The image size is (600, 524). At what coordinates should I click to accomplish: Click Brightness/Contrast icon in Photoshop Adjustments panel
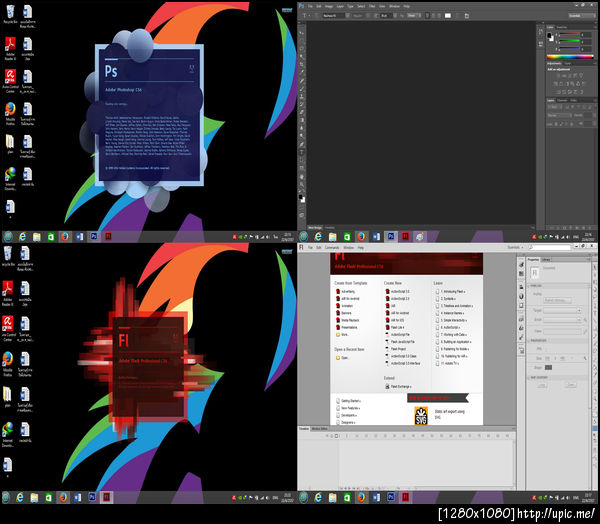coord(556,76)
